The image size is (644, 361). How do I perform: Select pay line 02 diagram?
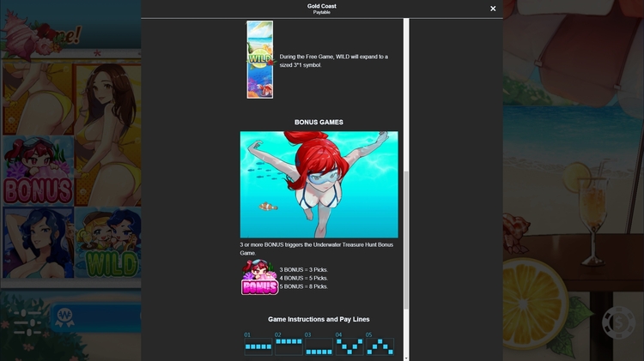[x=289, y=346]
